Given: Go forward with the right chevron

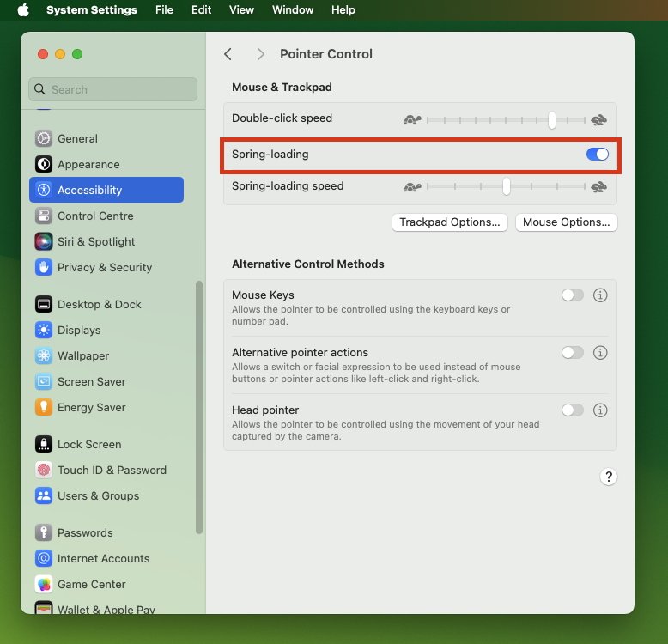Looking at the screenshot, I should click(x=261, y=54).
